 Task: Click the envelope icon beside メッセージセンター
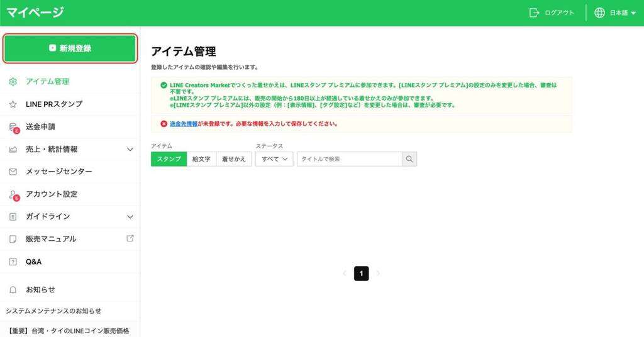13,172
